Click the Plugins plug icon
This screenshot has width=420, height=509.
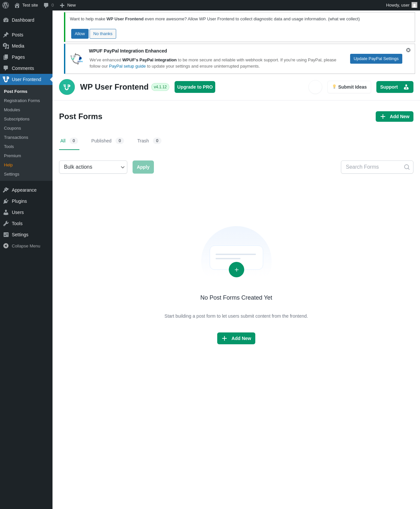(x=6, y=201)
